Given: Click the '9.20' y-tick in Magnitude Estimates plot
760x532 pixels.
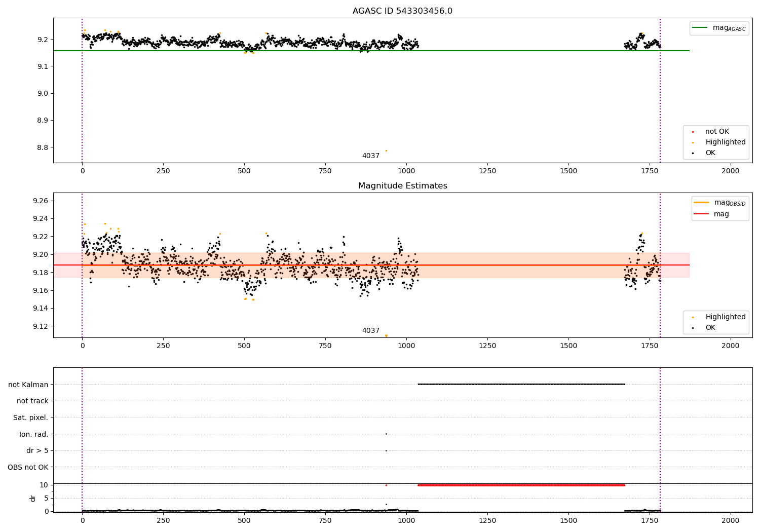Looking at the screenshot, I should [41, 254].
